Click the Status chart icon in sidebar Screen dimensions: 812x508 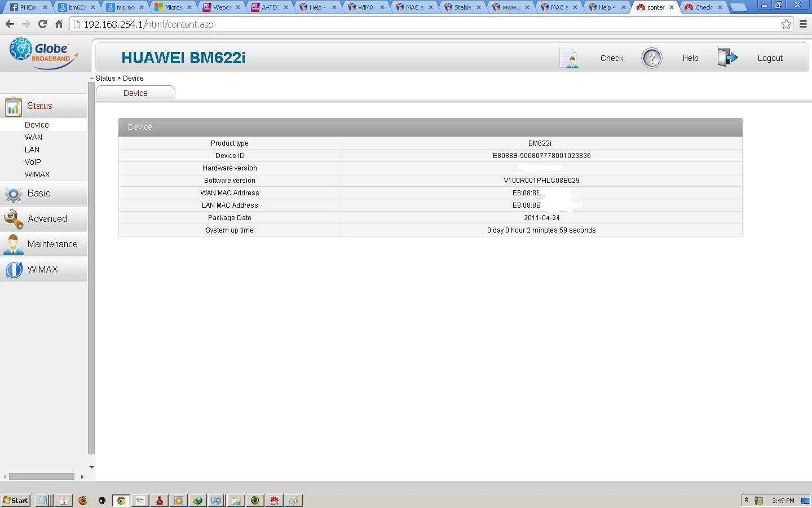[13, 106]
